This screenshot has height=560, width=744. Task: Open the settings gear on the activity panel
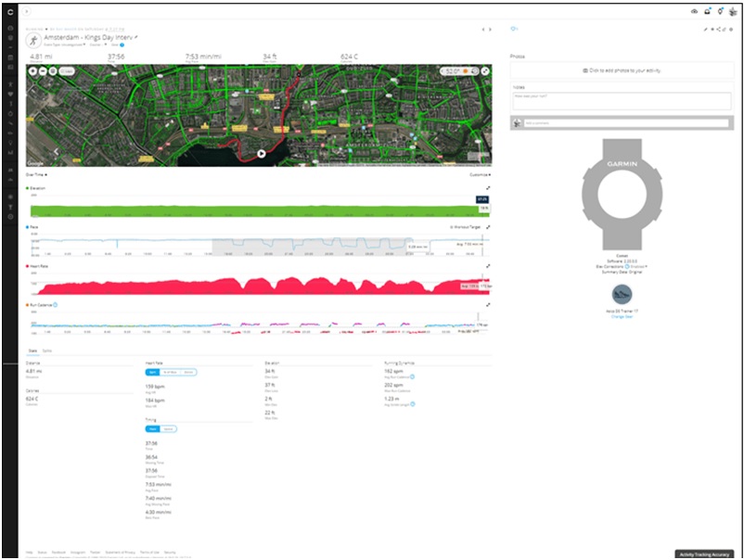(x=731, y=29)
